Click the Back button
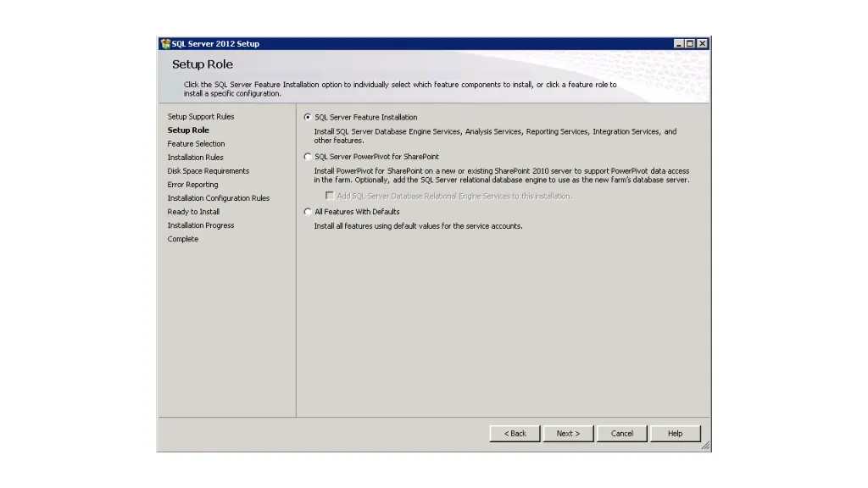The width and height of the screenshot is (868, 488). pyautogui.click(x=515, y=434)
